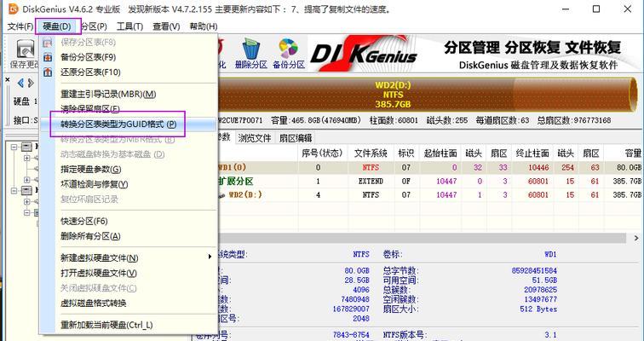Open the 硬盘(D) menu
Viewport: 644px width, 341px height.
[57, 26]
